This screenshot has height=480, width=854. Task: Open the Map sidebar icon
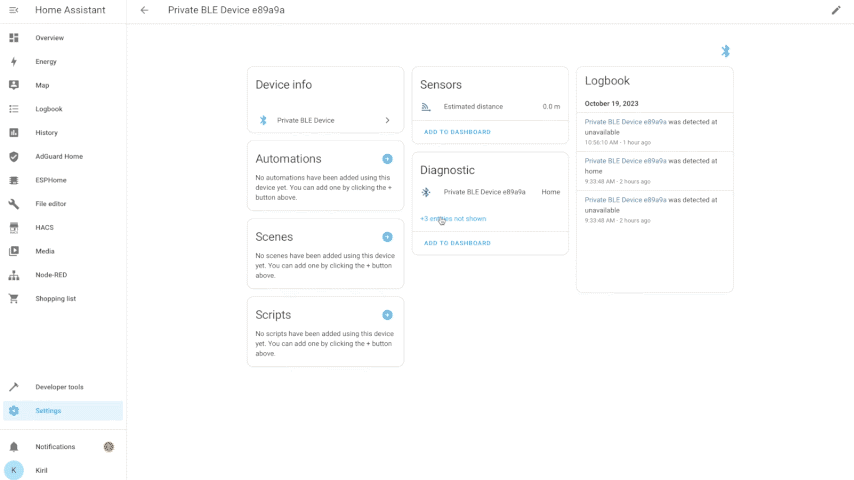[x=14, y=85]
